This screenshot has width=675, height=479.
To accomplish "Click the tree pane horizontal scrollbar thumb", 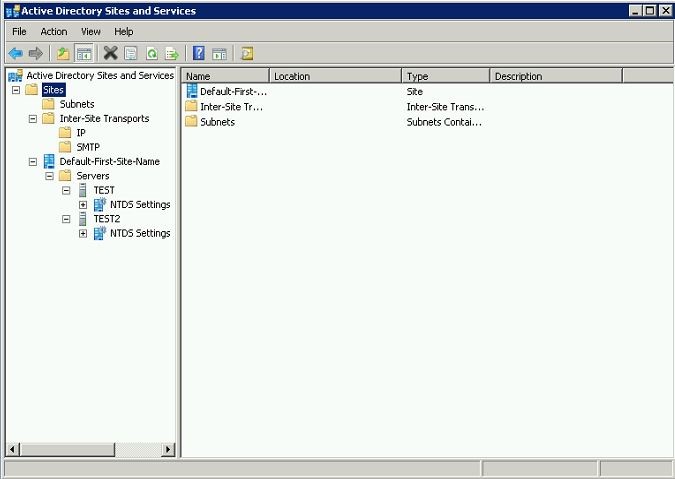I will point(67,450).
